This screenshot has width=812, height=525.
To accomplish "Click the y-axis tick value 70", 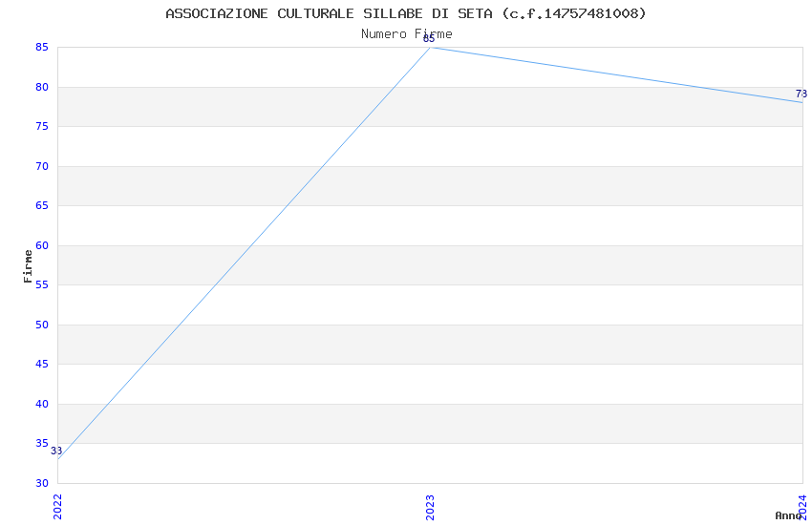I will 42,166.
